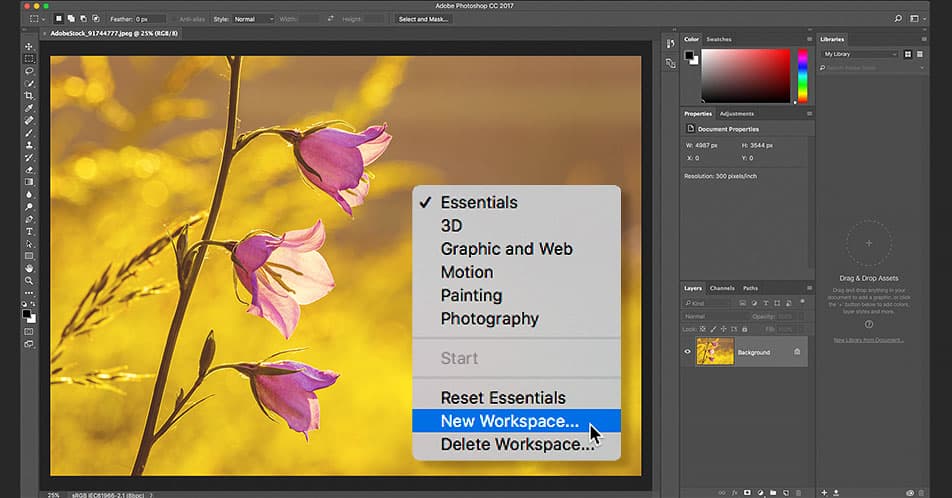The width and height of the screenshot is (952, 498).
Task: Choose Reset Essentials menu entry
Action: tap(516, 398)
